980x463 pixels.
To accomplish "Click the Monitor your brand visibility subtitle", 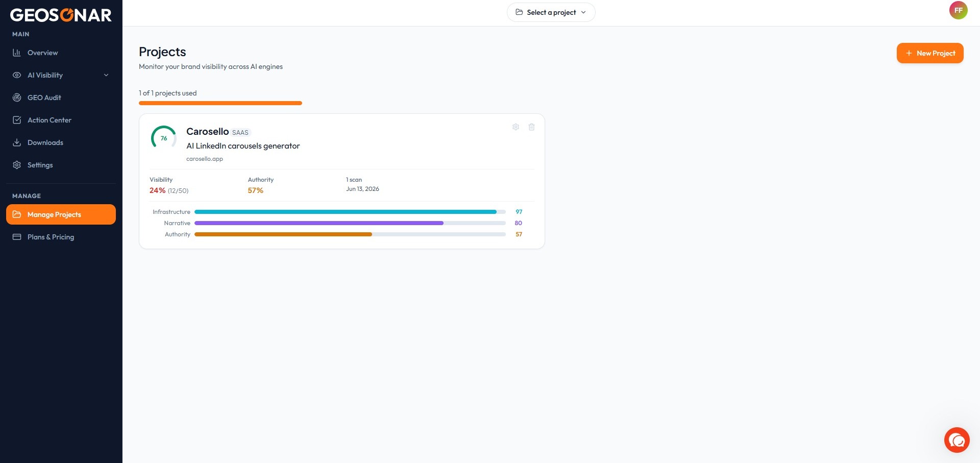I will coord(211,66).
